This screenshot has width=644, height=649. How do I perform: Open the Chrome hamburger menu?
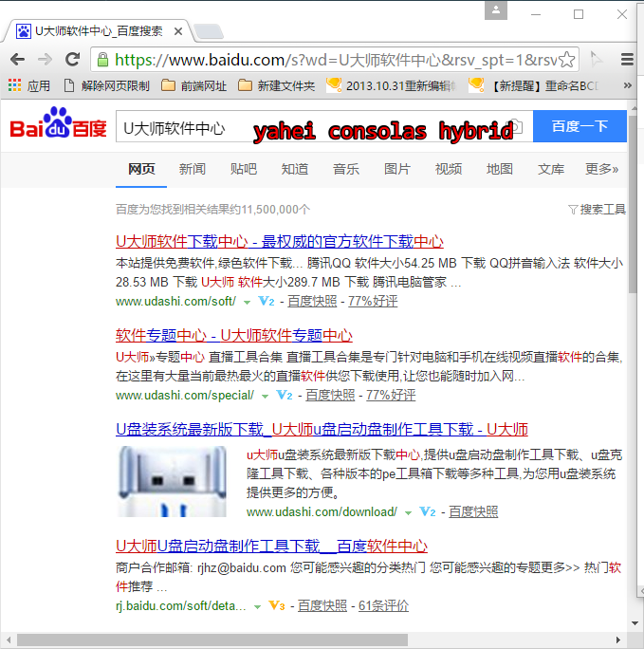[627, 59]
